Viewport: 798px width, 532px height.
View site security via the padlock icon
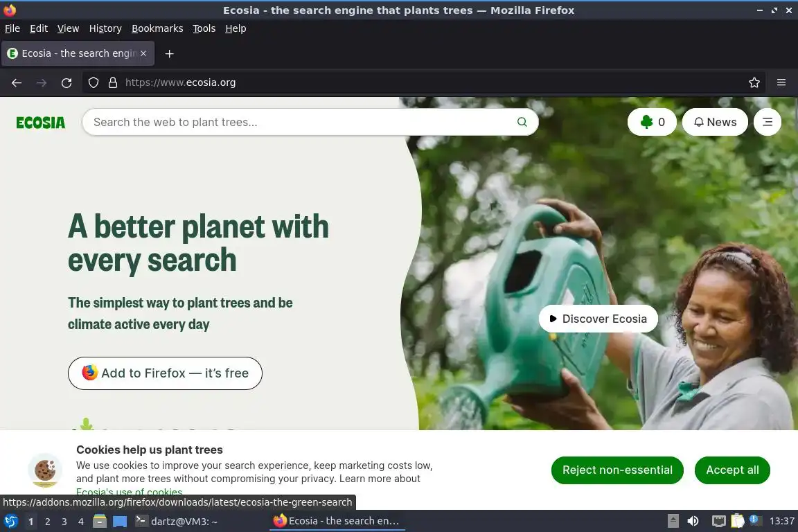113,82
